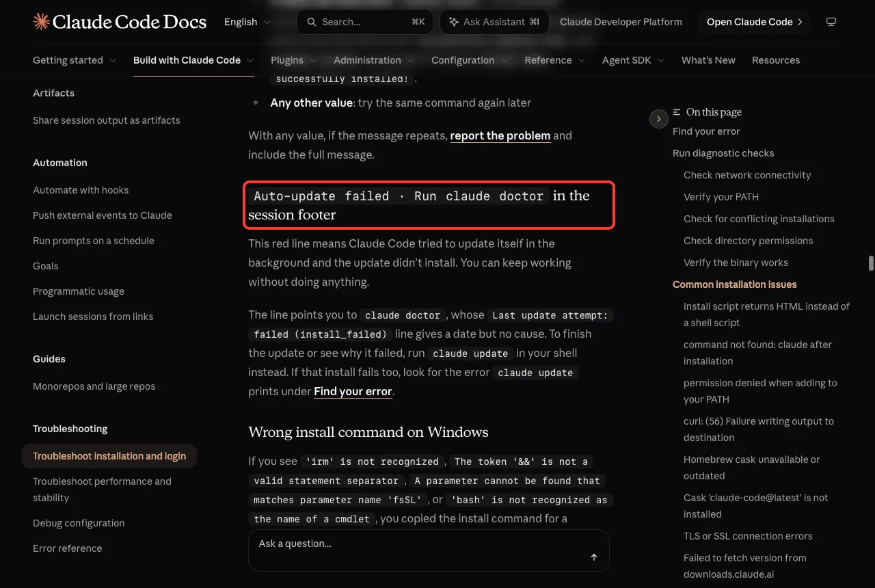Expand the Reference menu
This screenshot has height=588, width=875.
555,60
